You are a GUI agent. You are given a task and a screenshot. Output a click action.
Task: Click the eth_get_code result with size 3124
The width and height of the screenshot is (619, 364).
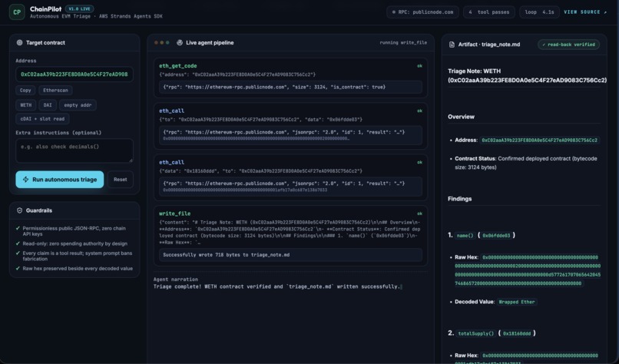(x=290, y=88)
